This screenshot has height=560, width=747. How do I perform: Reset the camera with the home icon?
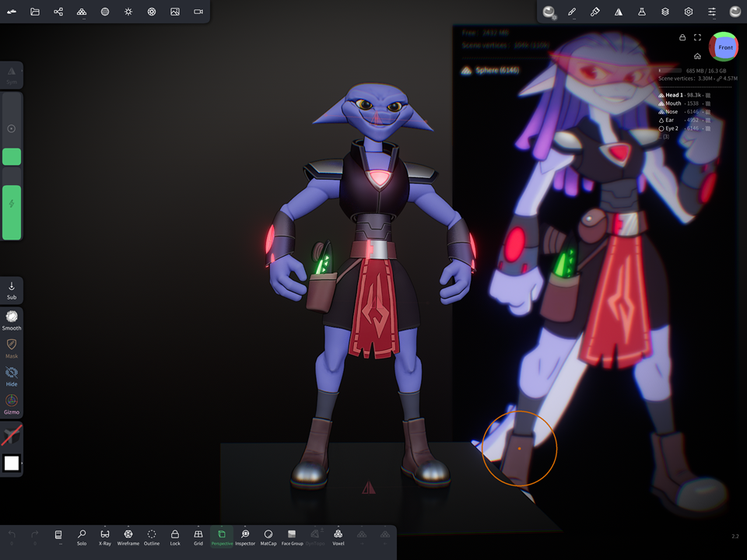(697, 56)
